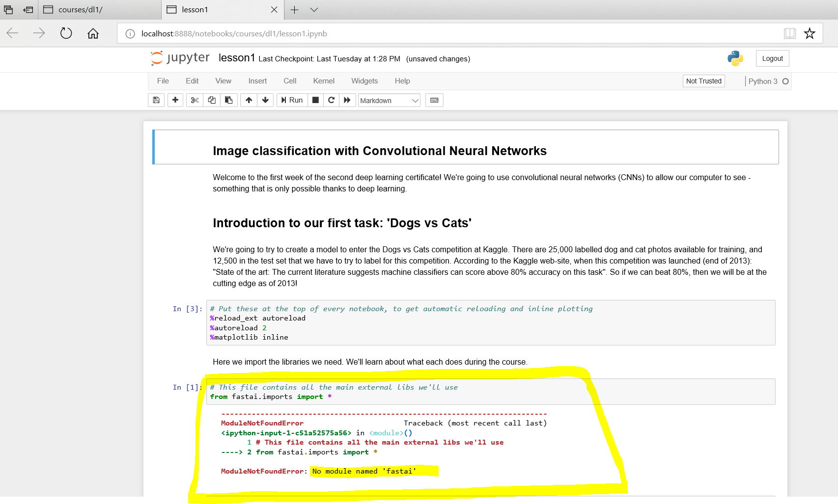The image size is (838, 504).
Task: Click the favorites star in the address bar
Action: pyautogui.click(x=809, y=33)
